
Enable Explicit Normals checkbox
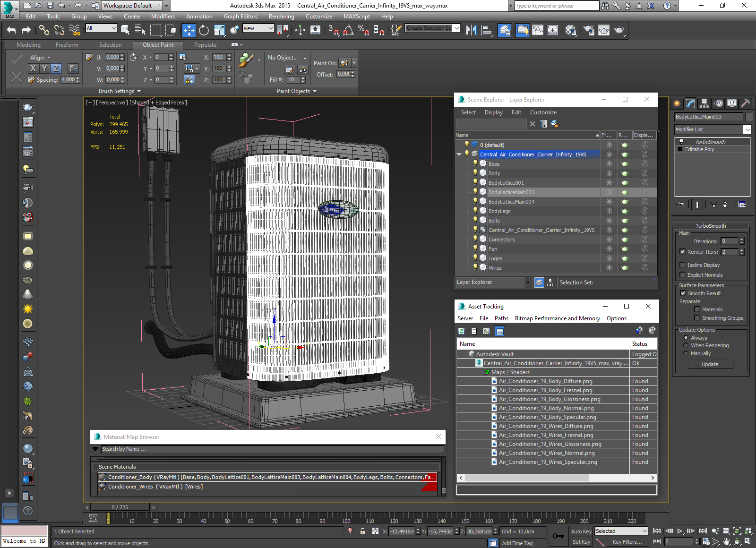(682, 275)
